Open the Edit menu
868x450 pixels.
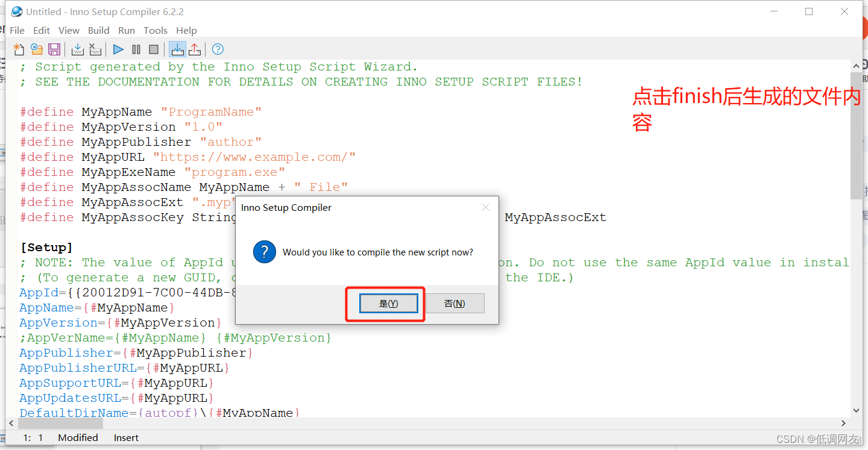(x=42, y=30)
